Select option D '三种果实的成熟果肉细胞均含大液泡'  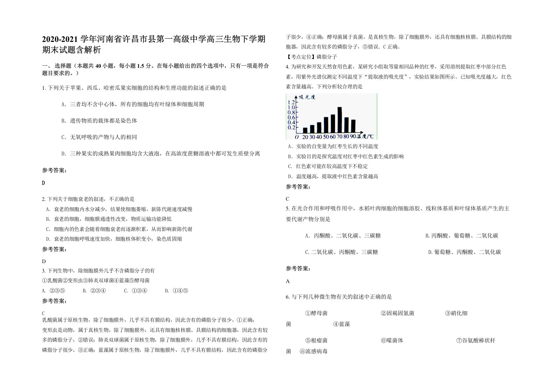coord(161,153)
